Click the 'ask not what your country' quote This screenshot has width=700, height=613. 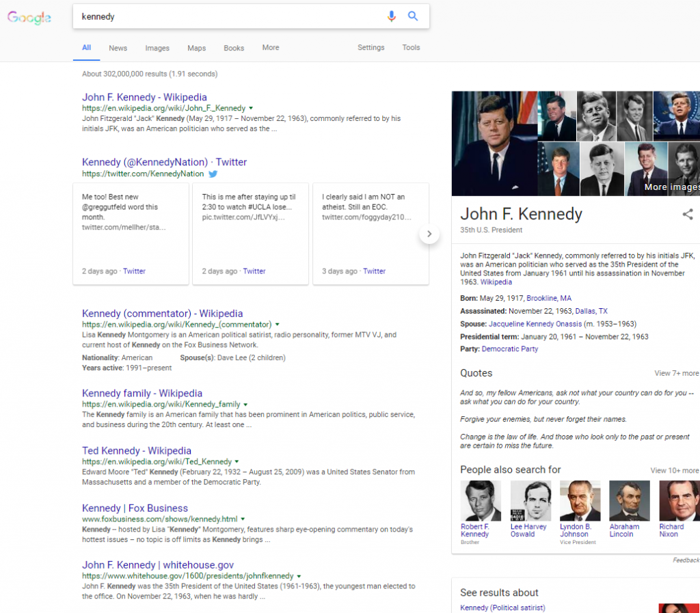[x=577, y=398]
